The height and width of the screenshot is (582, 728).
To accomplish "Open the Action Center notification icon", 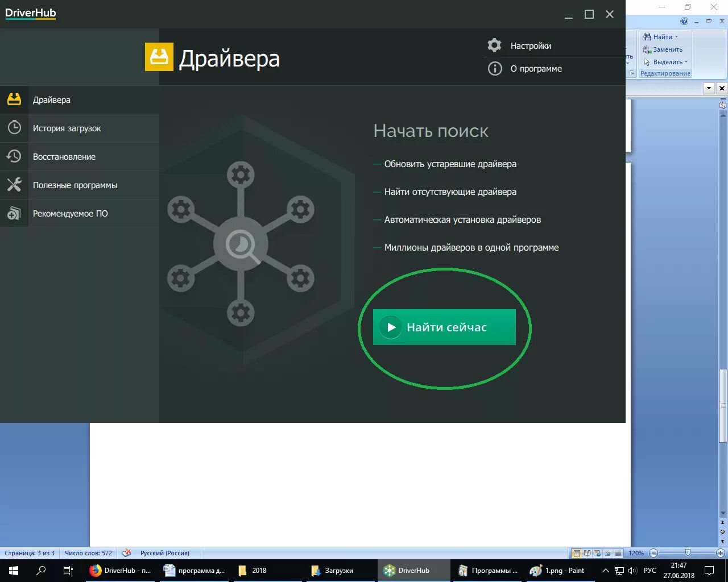I will [709, 571].
